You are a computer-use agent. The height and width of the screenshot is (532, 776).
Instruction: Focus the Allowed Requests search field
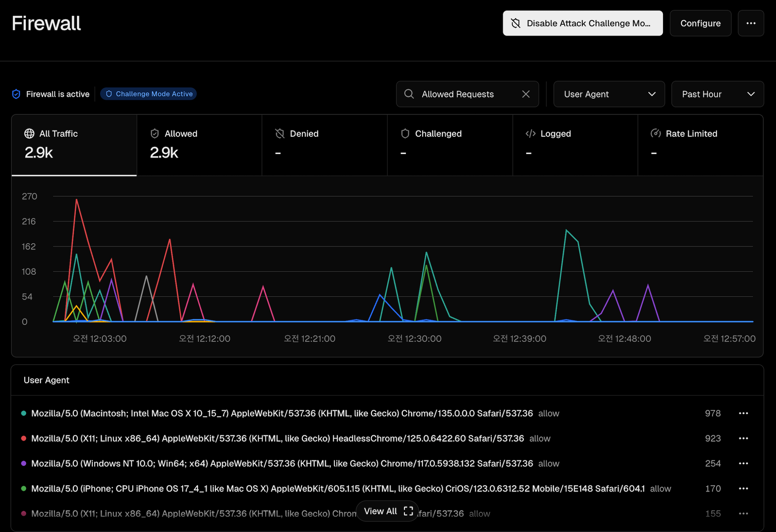468,94
